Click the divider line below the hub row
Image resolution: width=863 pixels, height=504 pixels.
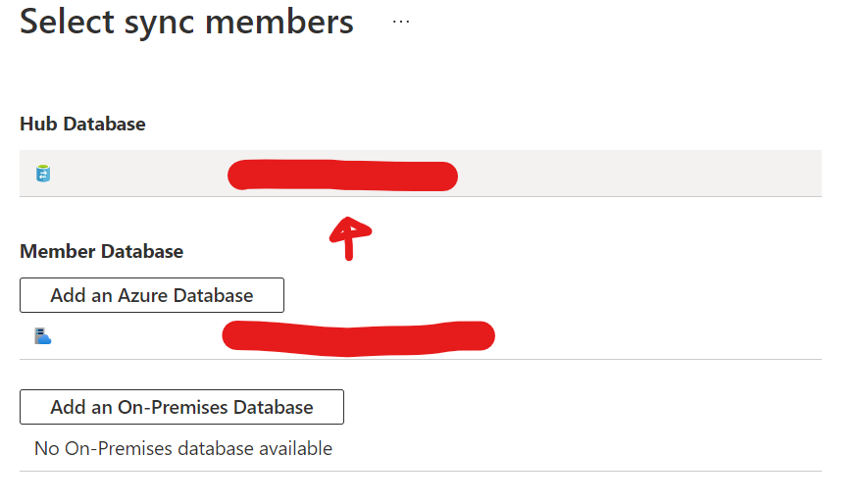[421, 196]
